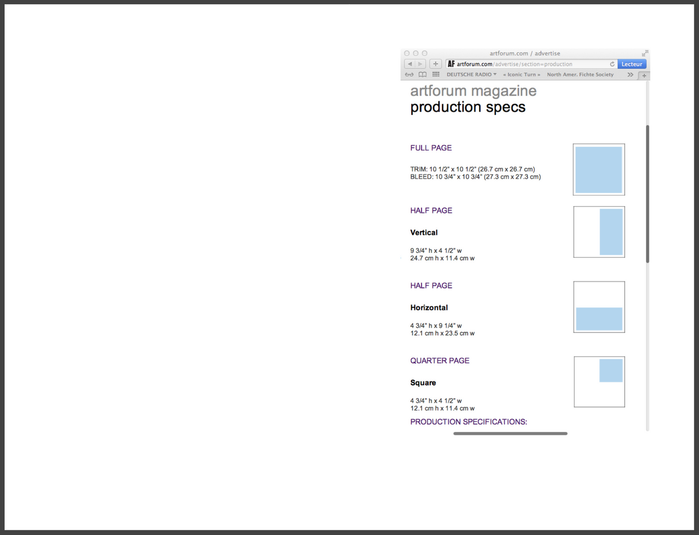Go forward with the Safari forward arrow
This screenshot has width=699, height=535.
[420, 64]
